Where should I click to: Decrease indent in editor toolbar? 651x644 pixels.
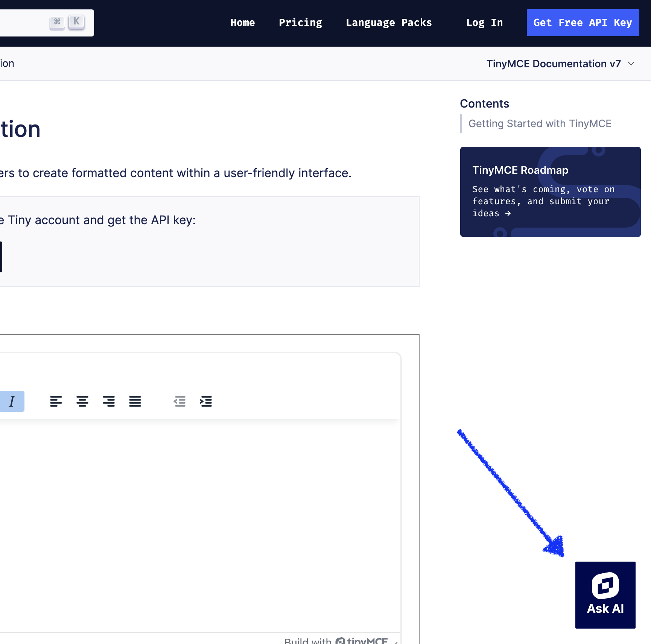click(x=179, y=401)
